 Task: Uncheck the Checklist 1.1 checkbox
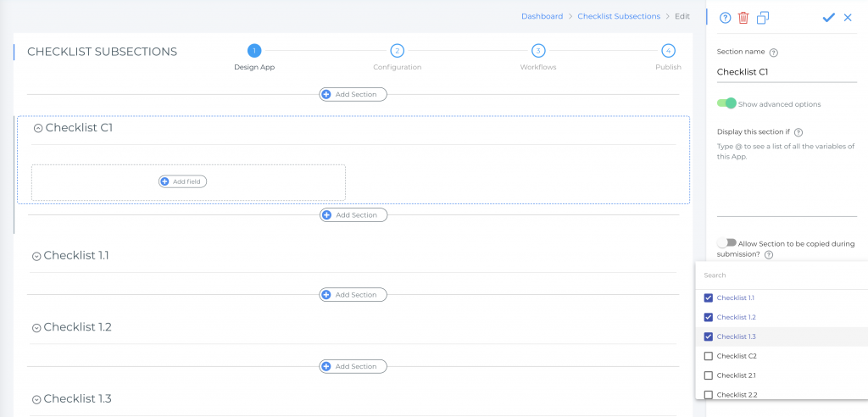[709, 298]
